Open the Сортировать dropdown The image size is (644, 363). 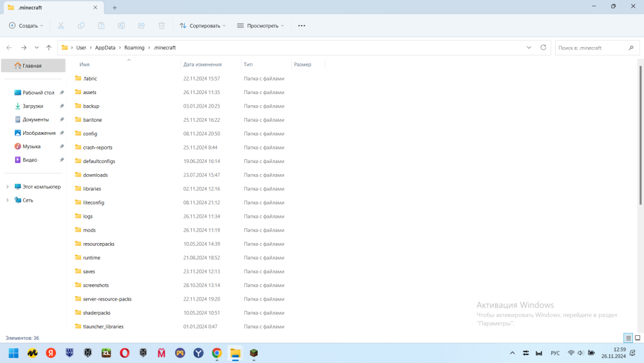click(202, 26)
